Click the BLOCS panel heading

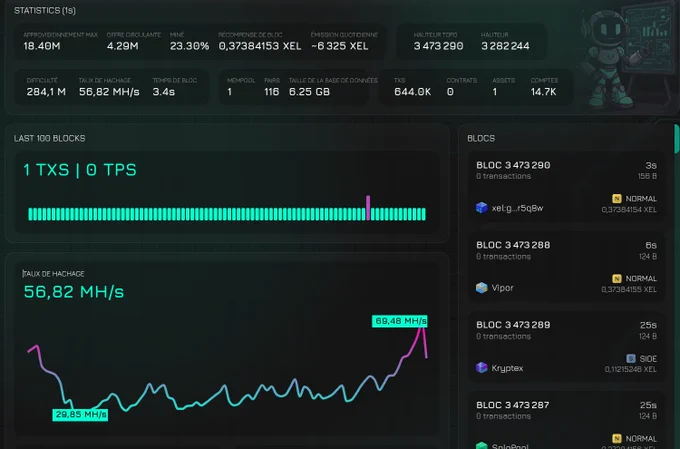[x=481, y=138]
